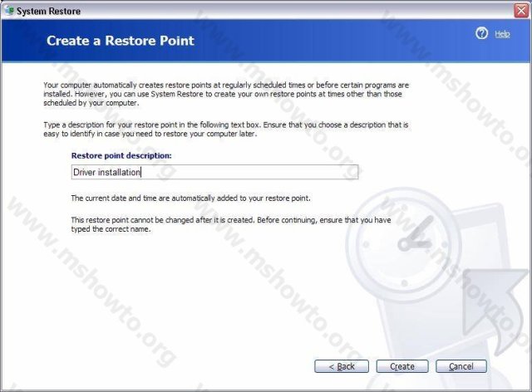Open the Help link in the header
Image resolution: width=532 pixels, height=392 pixels.
pyautogui.click(x=502, y=34)
